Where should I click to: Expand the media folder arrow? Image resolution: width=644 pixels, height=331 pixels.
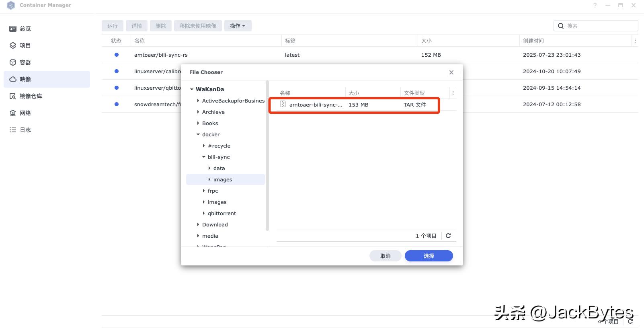pos(198,236)
